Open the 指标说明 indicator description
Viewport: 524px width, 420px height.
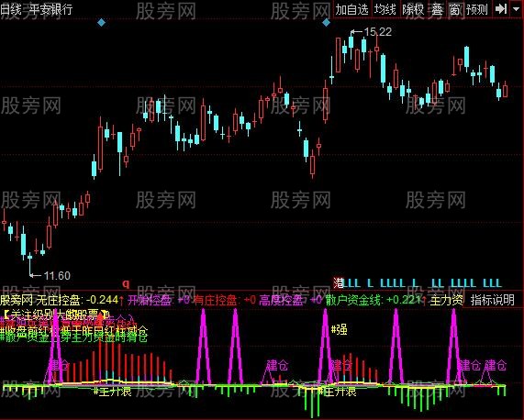coord(492,300)
